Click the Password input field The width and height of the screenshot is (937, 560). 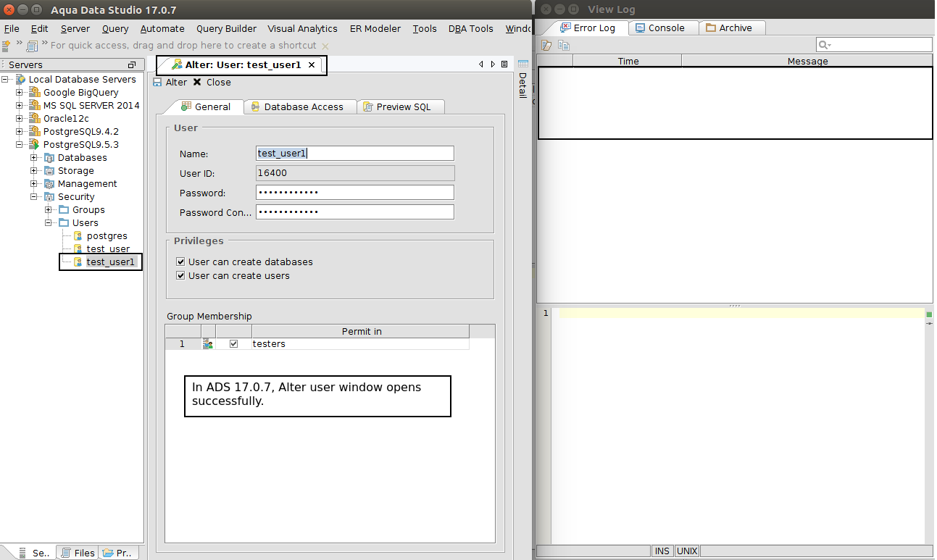click(355, 193)
